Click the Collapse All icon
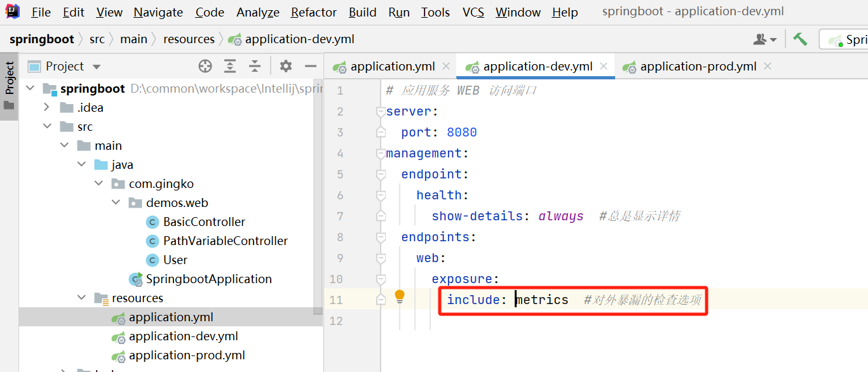 [255, 66]
